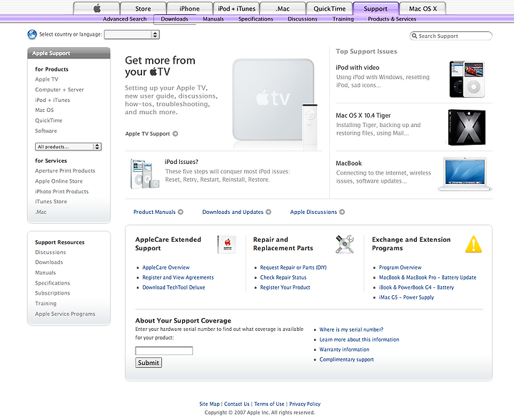The image size is (514, 420).
Task: Open Discussions in the purple subnav bar
Action: 302,19
